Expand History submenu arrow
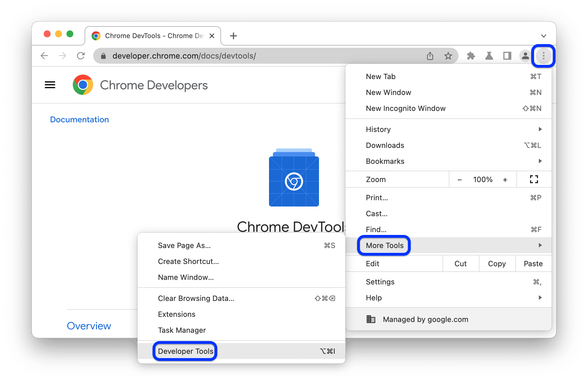Screen dimensions: 588x380 [x=541, y=129]
